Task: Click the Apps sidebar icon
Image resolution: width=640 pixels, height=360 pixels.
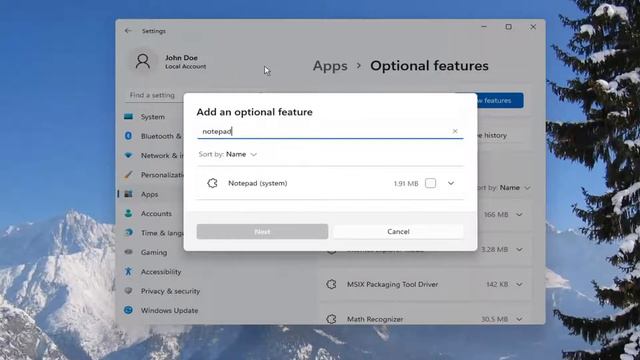Action: tap(129, 194)
